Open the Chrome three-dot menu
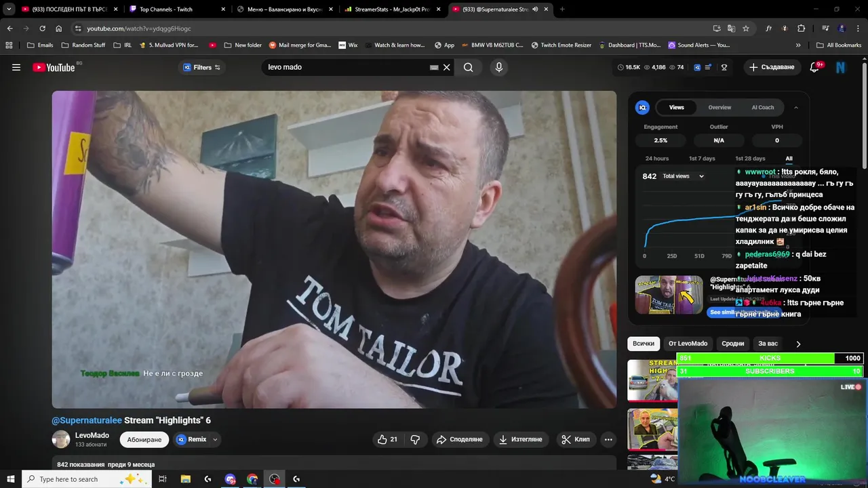Viewport: 868px width, 488px height. pyautogui.click(x=858, y=28)
